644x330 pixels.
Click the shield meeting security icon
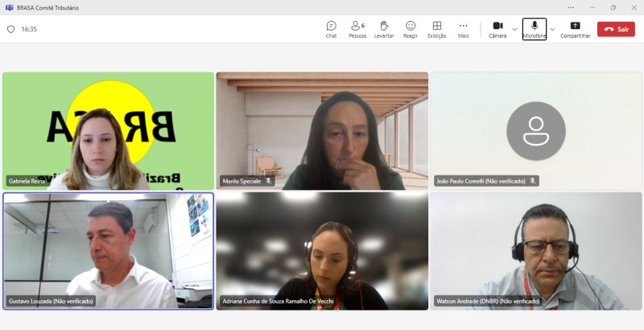pyautogui.click(x=10, y=29)
